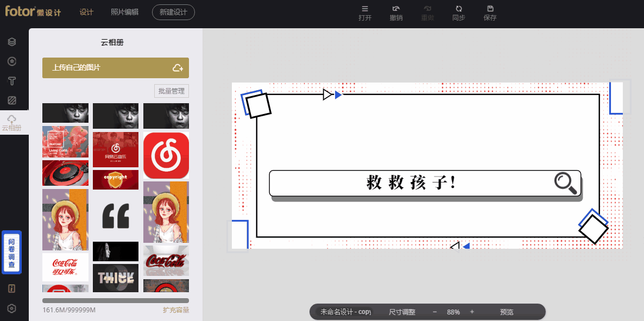Switch to the 照片编辑 tab

124,12
